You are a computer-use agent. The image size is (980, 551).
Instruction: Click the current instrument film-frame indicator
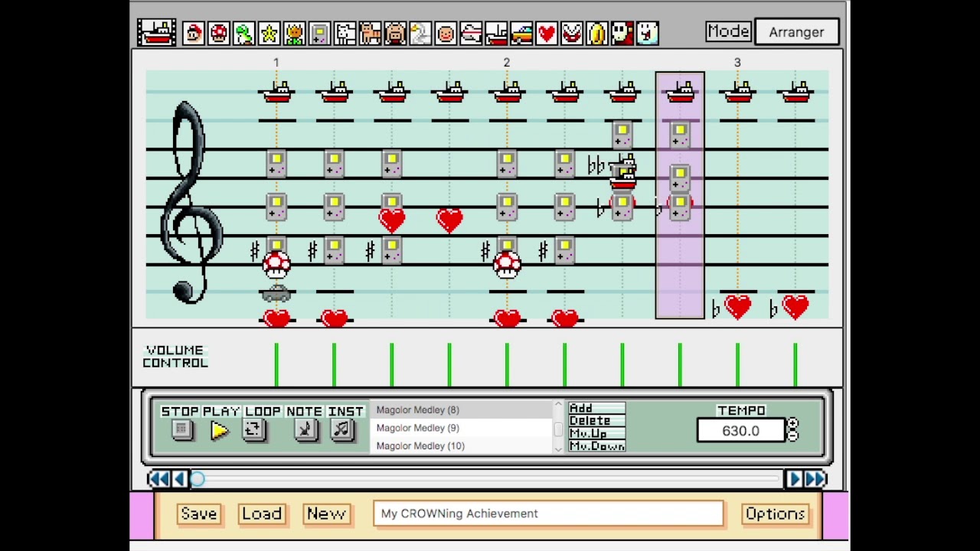(157, 32)
